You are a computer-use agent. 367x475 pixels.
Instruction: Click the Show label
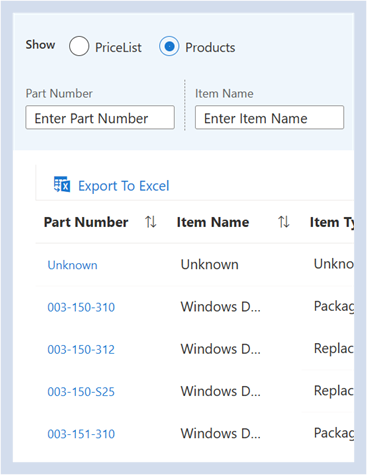point(40,45)
